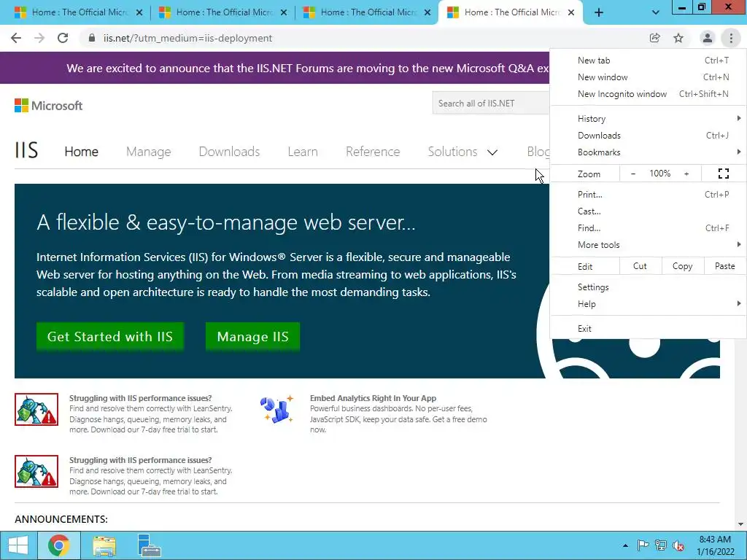Click the second LeanSentry ad thumbnail
The image size is (747, 560).
pyautogui.click(x=36, y=472)
